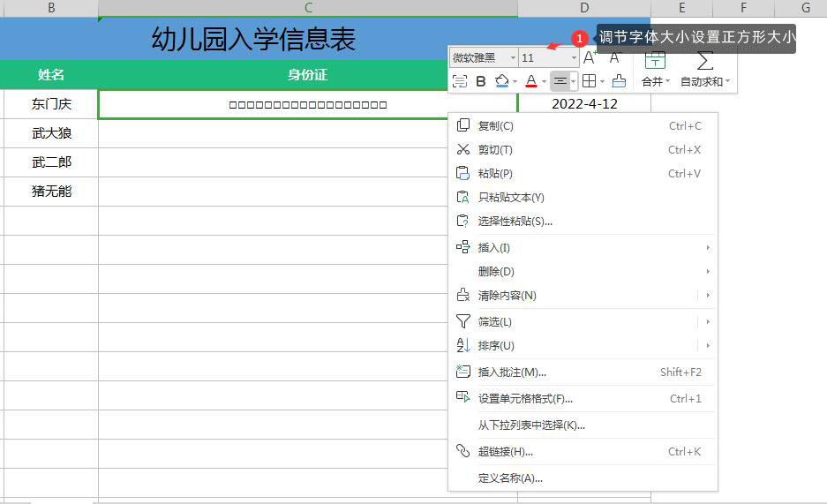Open font color dropdown arrow
This screenshot has width=827, height=504.
(x=544, y=82)
